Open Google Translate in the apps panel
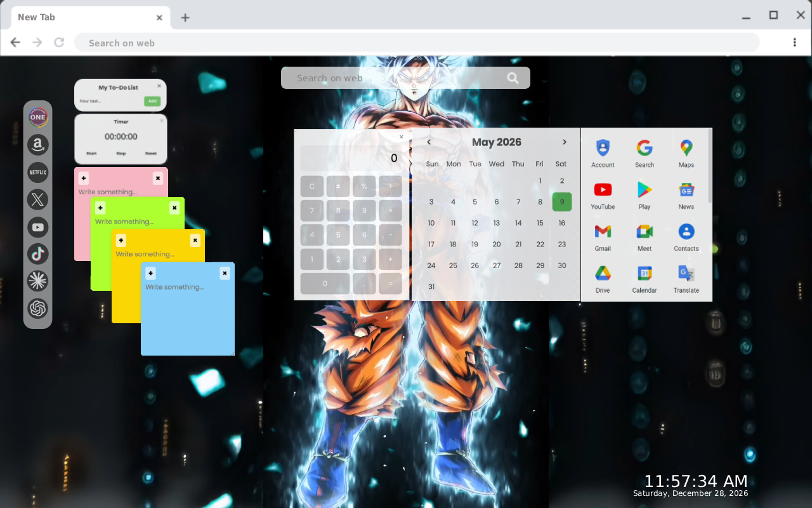Screen dimensions: 812x508 click(686, 279)
